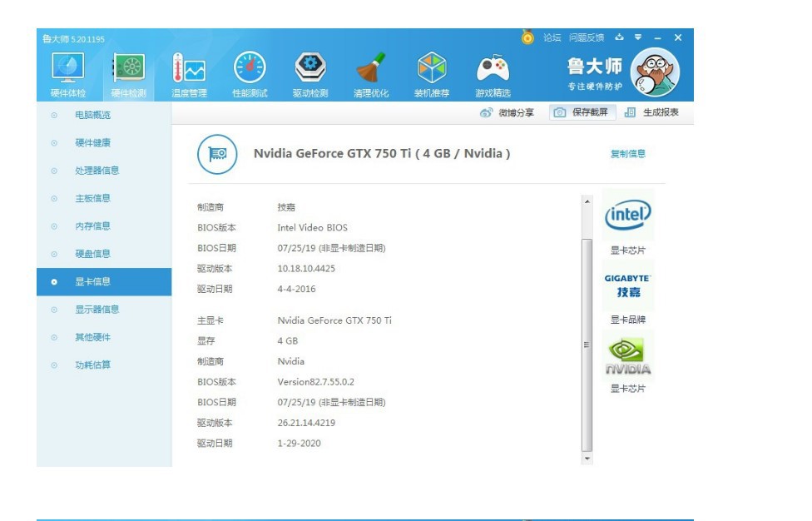The width and height of the screenshot is (812, 521).
Task: Launch 性能测试 performance test
Action: [x=250, y=75]
